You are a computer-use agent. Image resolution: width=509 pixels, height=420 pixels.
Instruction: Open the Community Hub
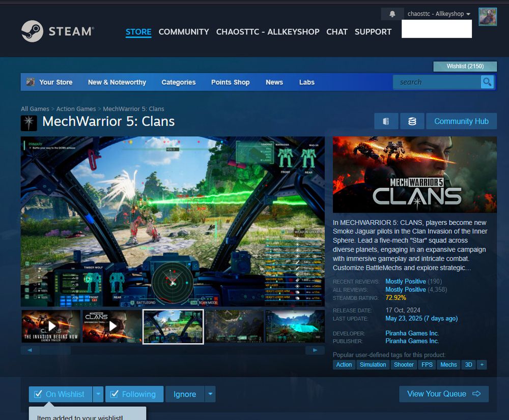click(x=461, y=122)
